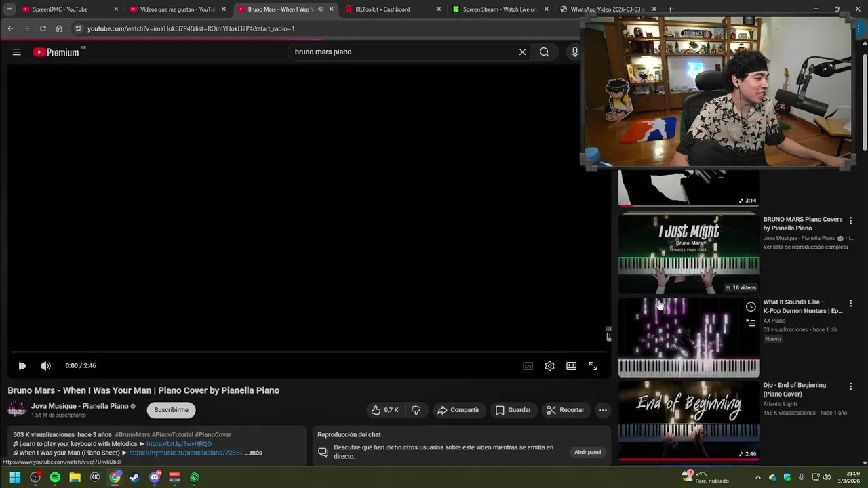Click the #BrunoMars hashtag

click(132, 435)
